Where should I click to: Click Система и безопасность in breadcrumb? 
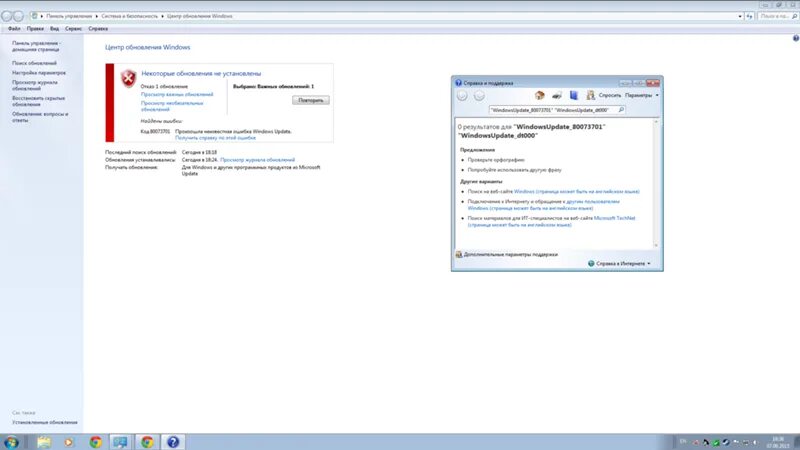click(130, 16)
